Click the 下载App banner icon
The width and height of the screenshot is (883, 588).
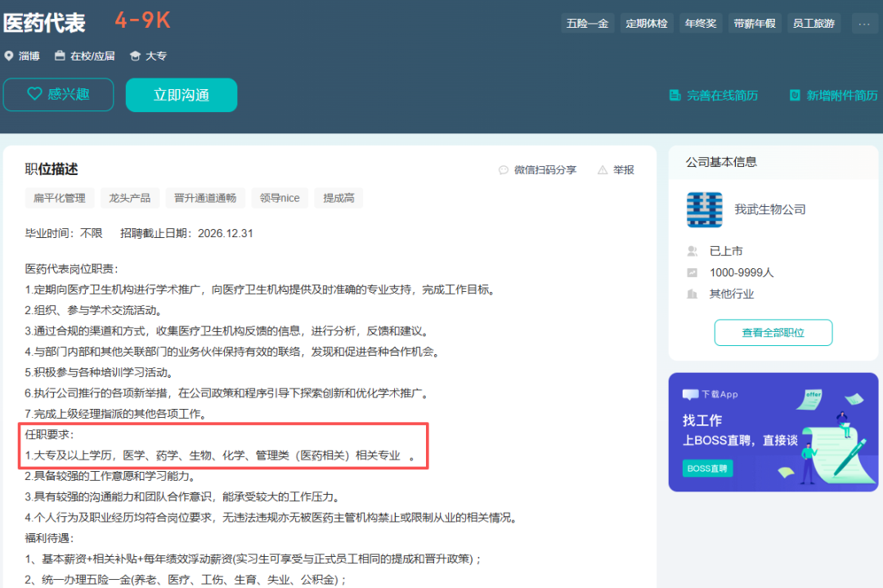[x=690, y=394]
